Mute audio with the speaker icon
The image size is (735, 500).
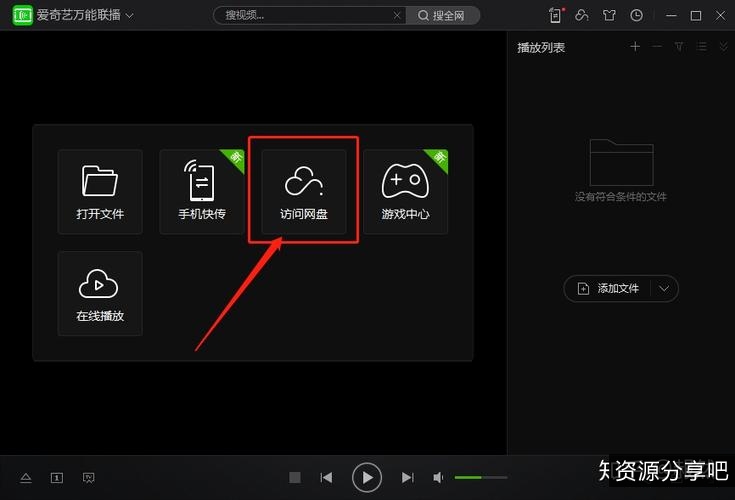pyautogui.click(x=438, y=478)
